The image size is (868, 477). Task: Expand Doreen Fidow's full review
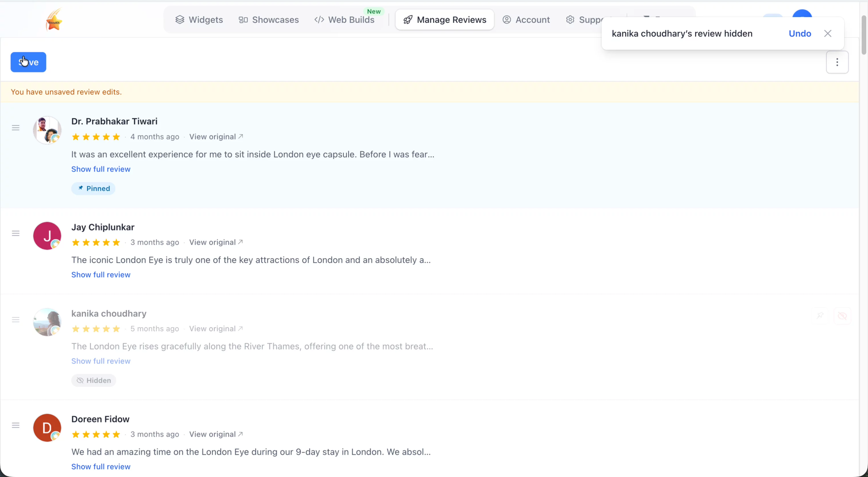(101, 467)
